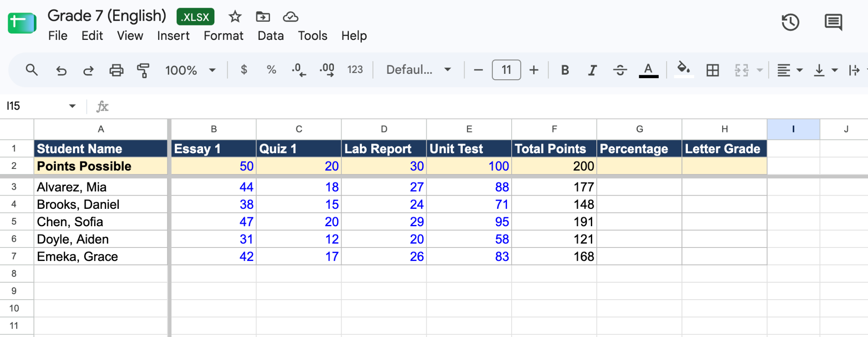Click the move to folder icon
The image size is (868, 337).
[263, 17]
